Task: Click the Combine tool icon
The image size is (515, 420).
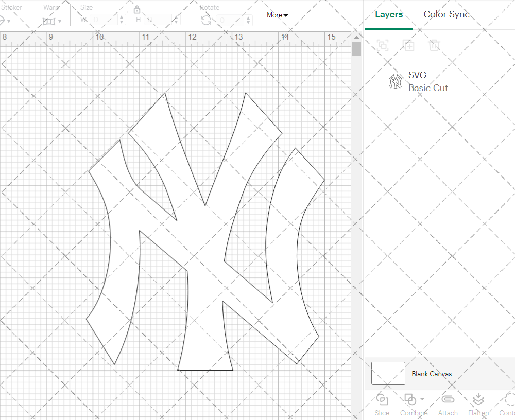Action: point(410,400)
